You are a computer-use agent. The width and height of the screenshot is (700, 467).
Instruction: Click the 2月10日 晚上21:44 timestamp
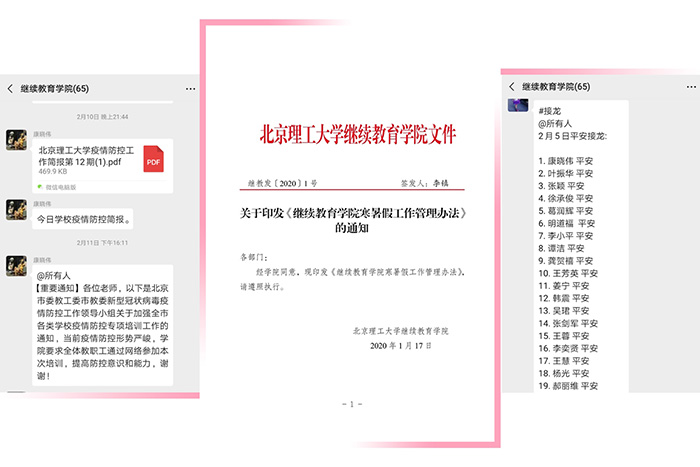[102, 117]
